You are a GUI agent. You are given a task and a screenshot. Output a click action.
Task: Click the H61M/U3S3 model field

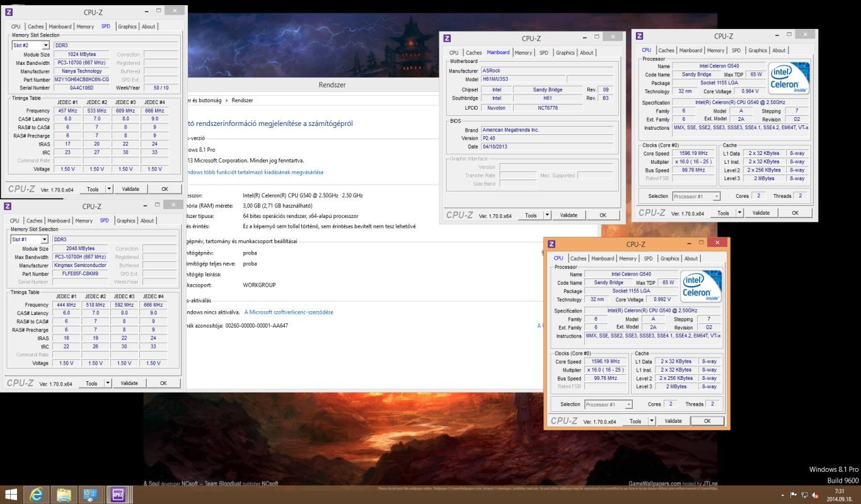pos(522,79)
